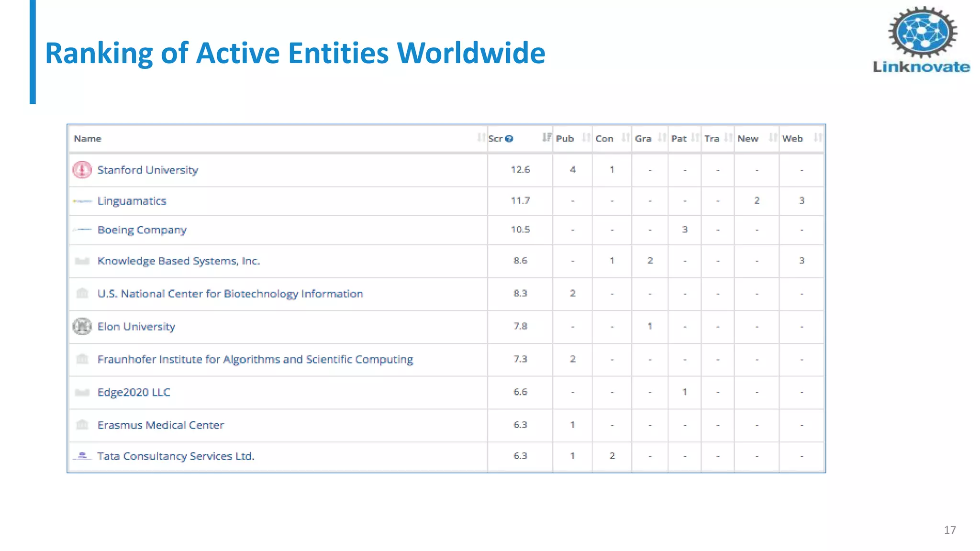Click Stanford's Pub count 4
The width and height of the screenshot is (980, 551).
tap(572, 169)
